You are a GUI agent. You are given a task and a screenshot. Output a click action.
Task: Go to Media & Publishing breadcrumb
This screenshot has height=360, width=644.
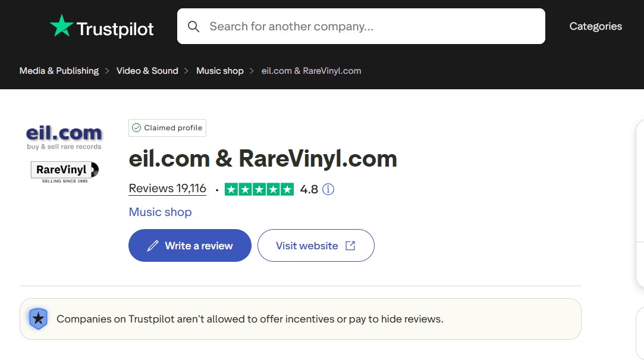click(59, 71)
